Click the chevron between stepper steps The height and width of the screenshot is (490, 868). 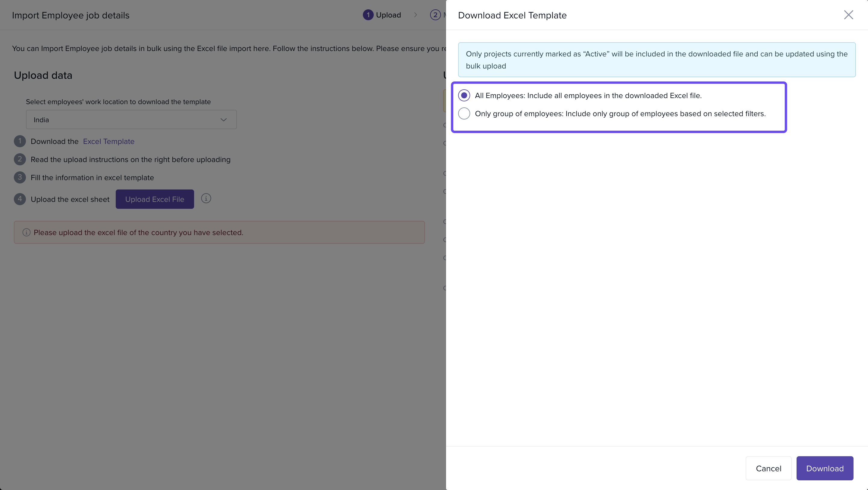coord(416,15)
